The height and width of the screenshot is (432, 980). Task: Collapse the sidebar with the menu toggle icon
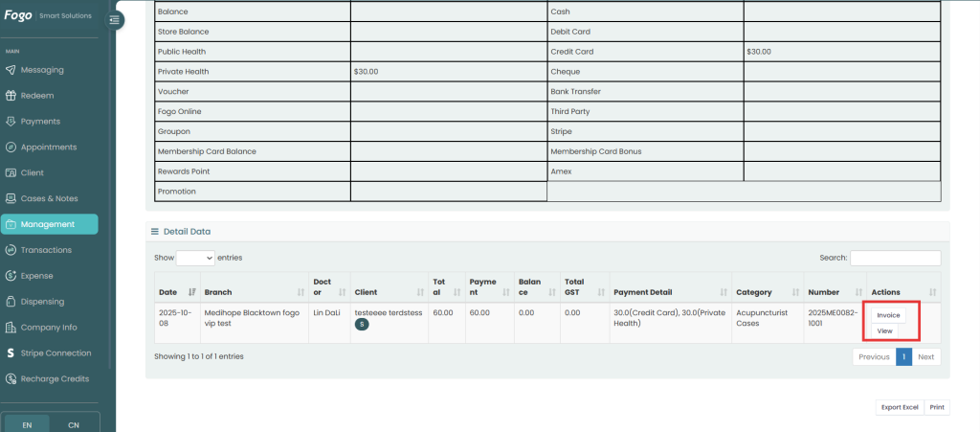coord(114,19)
